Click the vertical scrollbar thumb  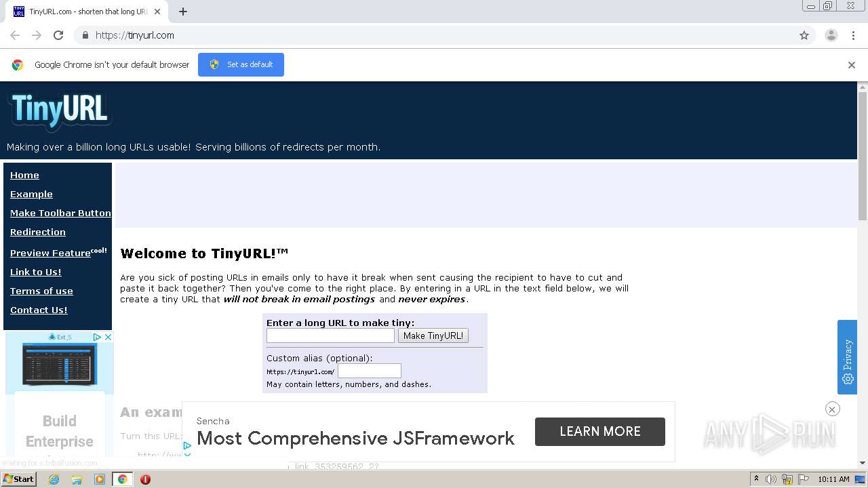click(863, 156)
